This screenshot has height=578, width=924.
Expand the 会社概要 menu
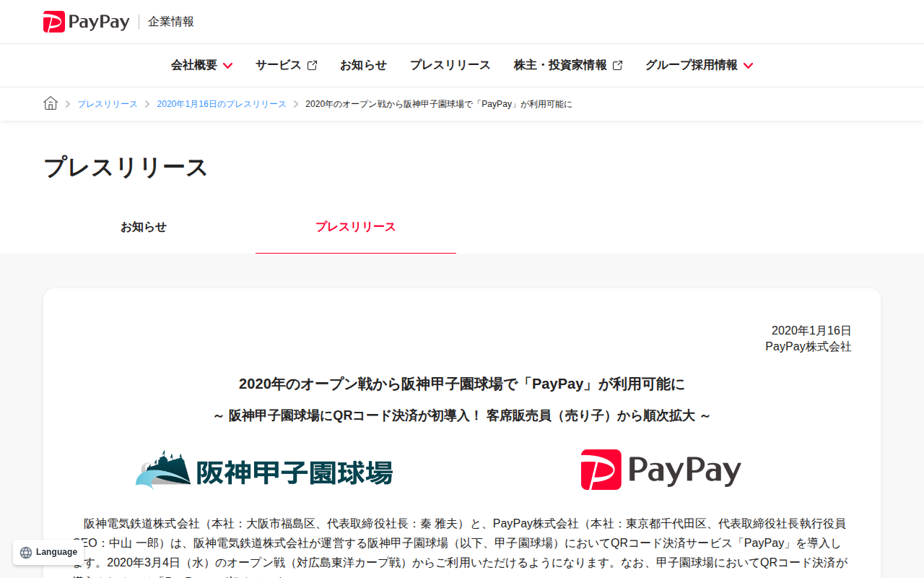(201, 65)
